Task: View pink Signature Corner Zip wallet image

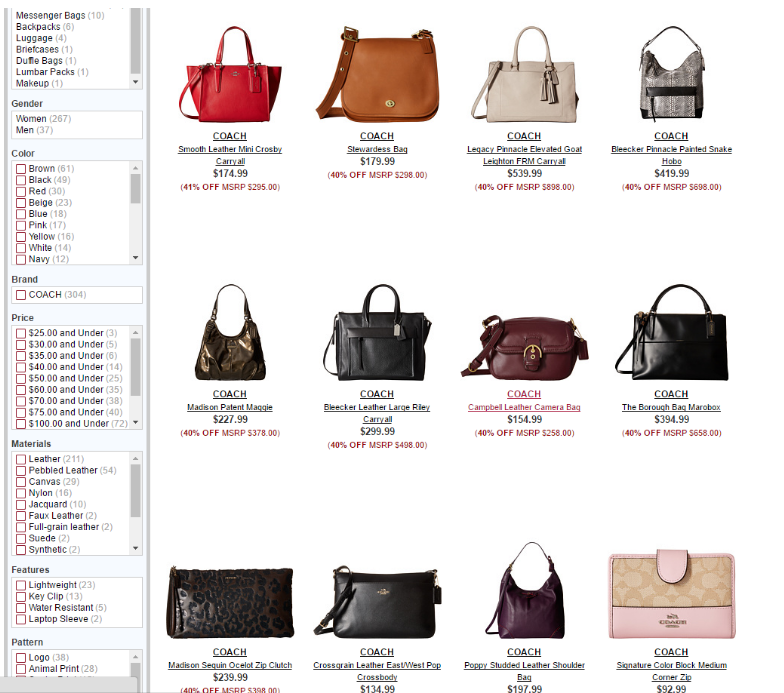Action: point(672,594)
